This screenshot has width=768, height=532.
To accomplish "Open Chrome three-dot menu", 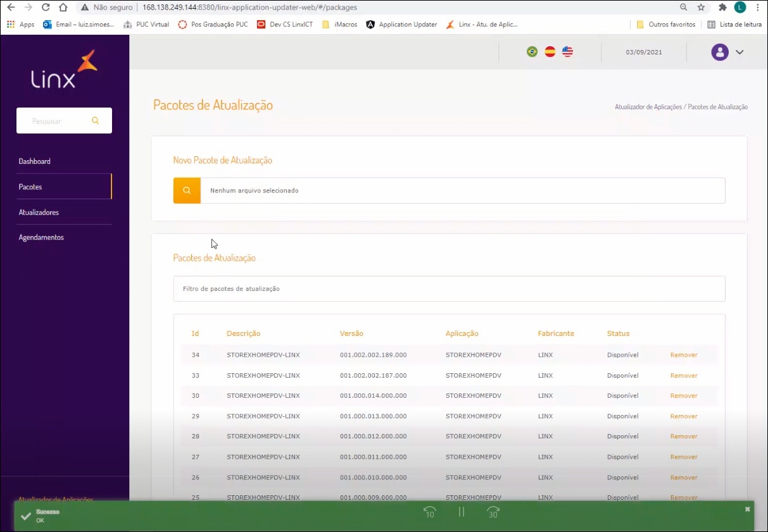I will (x=758, y=8).
